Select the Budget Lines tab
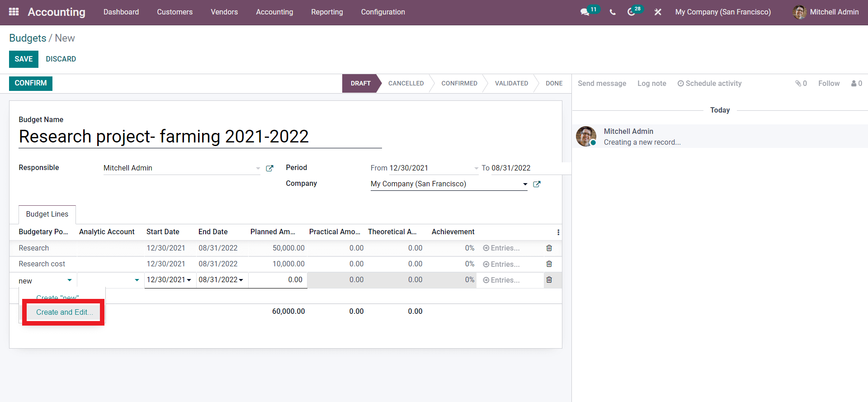Screen dimensions: 868x402 click(47, 214)
